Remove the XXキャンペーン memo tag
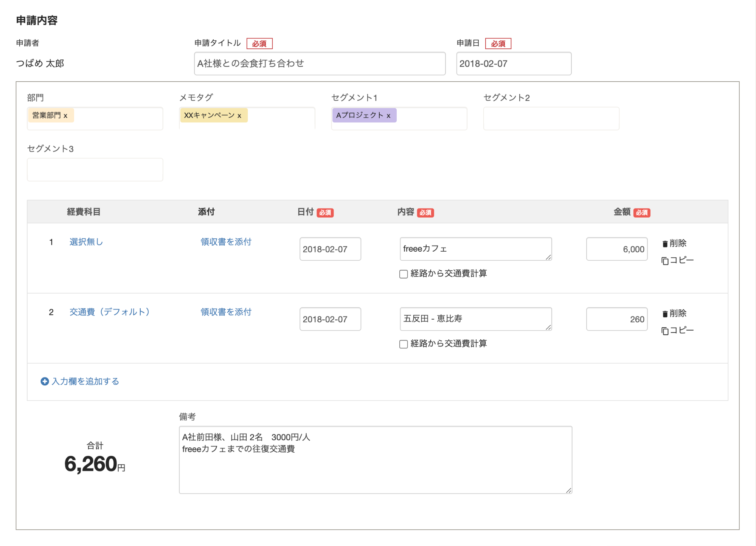The height and width of the screenshot is (546, 756). [x=239, y=116]
